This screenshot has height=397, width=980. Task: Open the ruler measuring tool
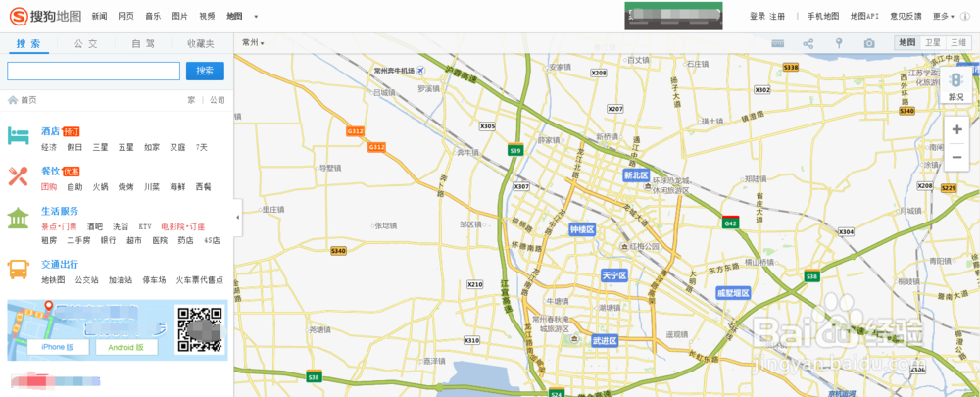pyautogui.click(x=777, y=43)
